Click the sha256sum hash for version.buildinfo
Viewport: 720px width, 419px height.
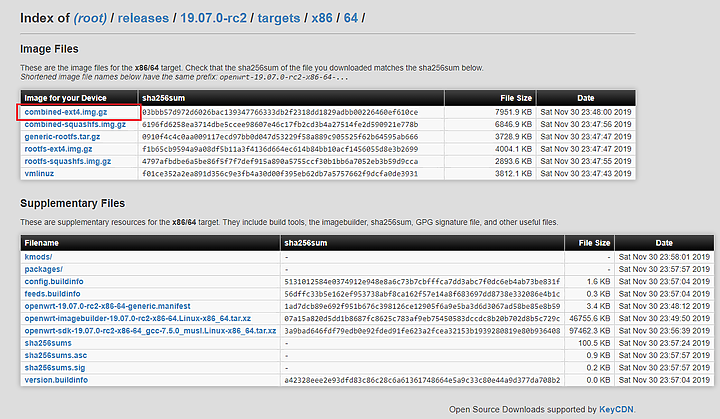pos(422,380)
